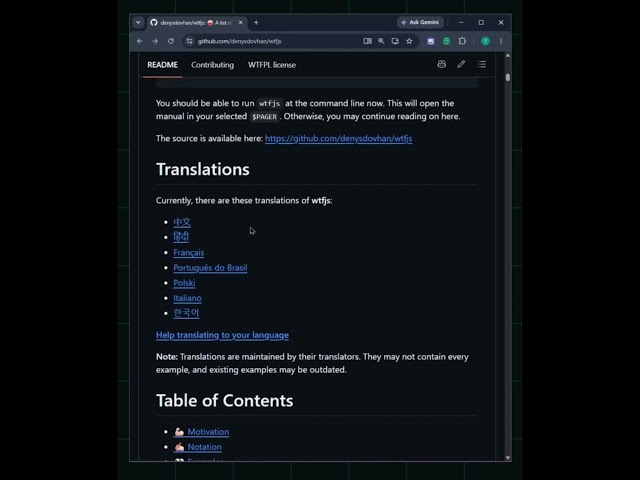
Task: Open the Polski translation link
Action: coord(184,283)
